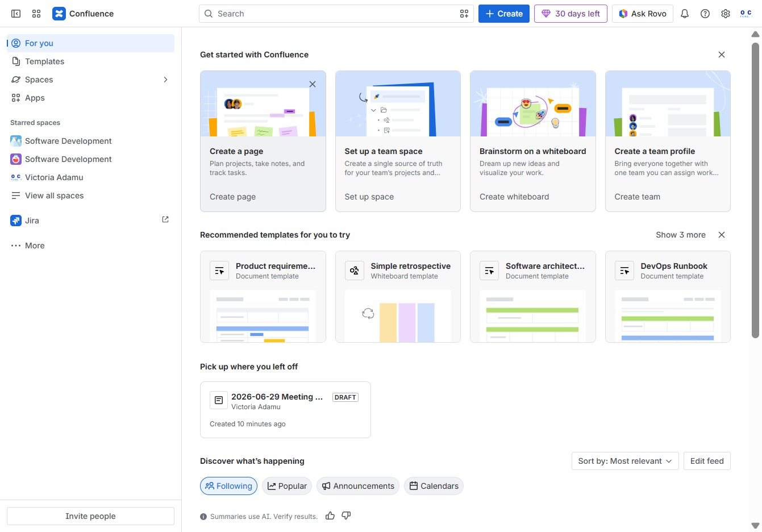Open the Help question mark icon
762x532 pixels.
(x=705, y=14)
